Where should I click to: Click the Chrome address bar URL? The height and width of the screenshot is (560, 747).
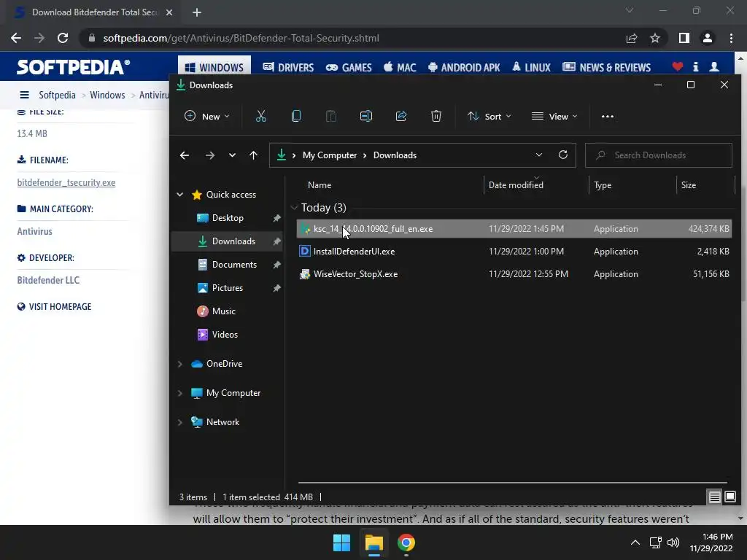click(x=241, y=38)
